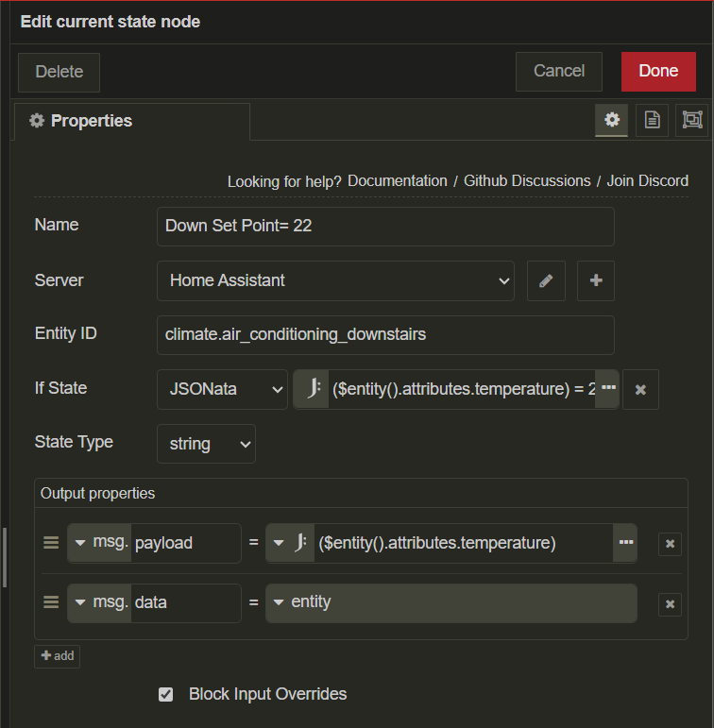The height and width of the screenshot is (728, 714).
Task: Edit the Home Assistant server (pencil icon)
Action: (x=546, y=280)
